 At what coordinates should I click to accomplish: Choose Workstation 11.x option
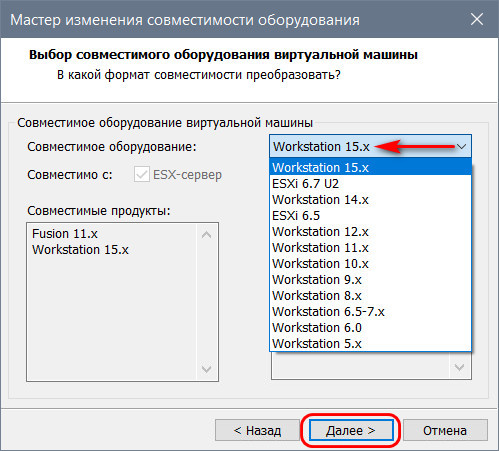pos(370,247)
